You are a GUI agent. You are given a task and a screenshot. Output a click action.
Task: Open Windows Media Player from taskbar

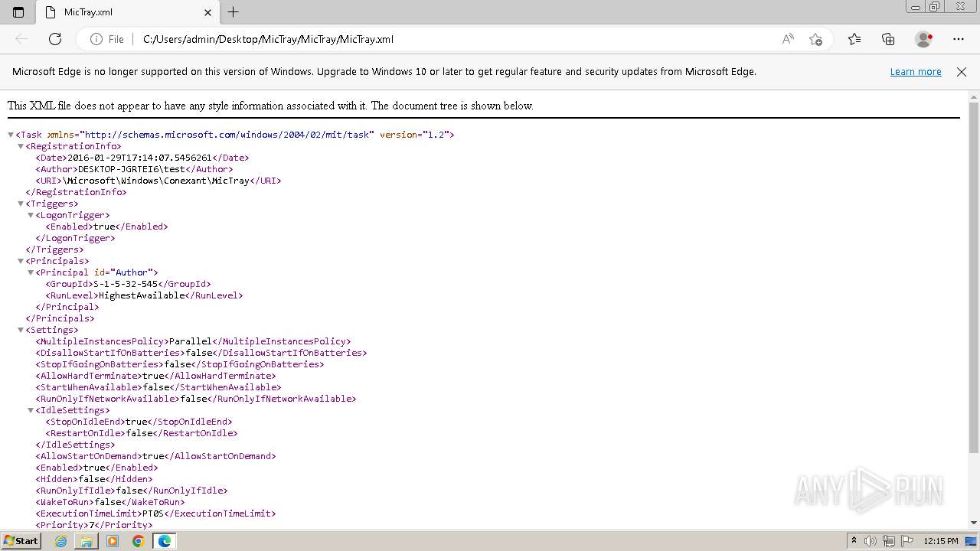[113, 541]
